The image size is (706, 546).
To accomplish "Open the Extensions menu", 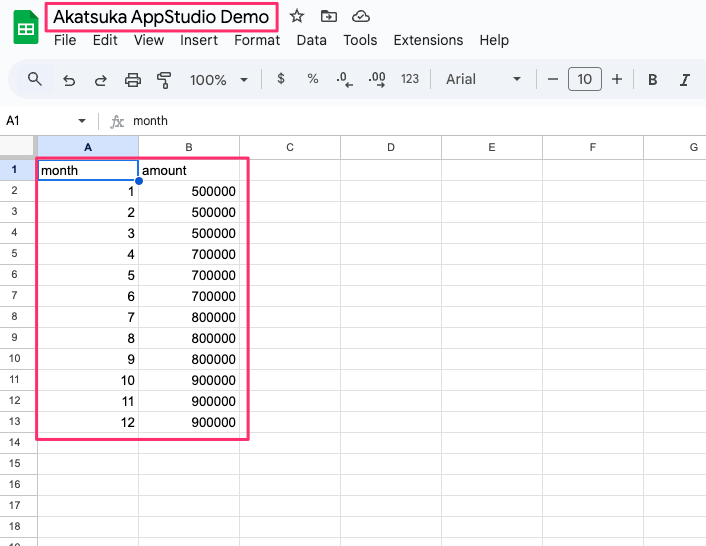I will 428,40.
